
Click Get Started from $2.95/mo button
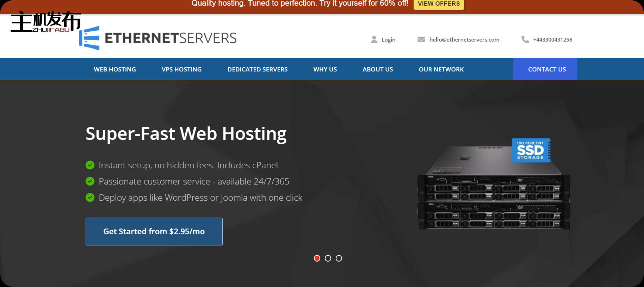pyautogui.click(x=154, y=231)
